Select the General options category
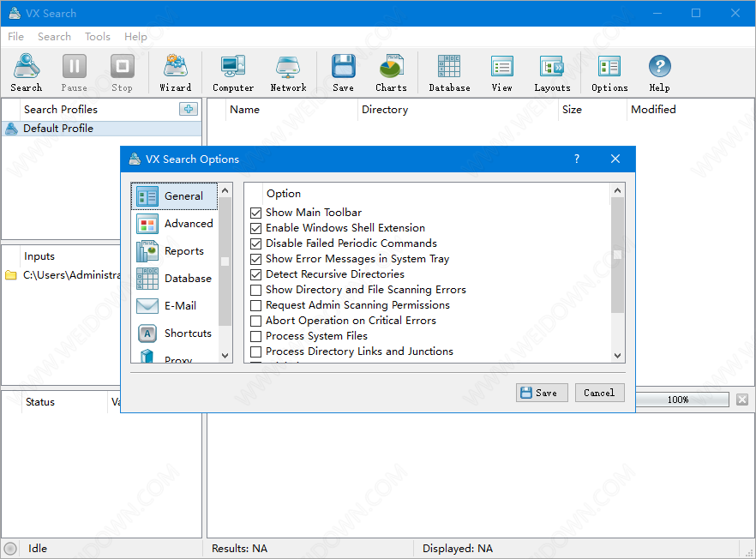The image size is (756, 559). click(175, 196)
